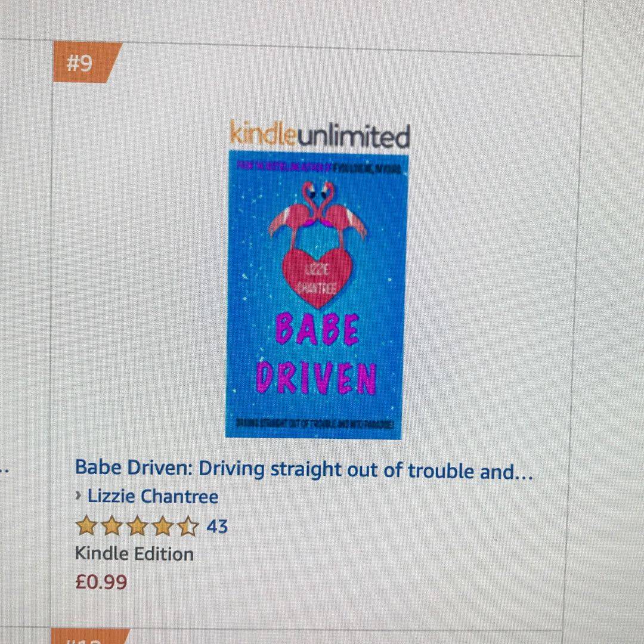The width and height of the screenshot is (644, 644).
Task: Click the kindleunlimited logo above the cover
Action: click(320, 135)
